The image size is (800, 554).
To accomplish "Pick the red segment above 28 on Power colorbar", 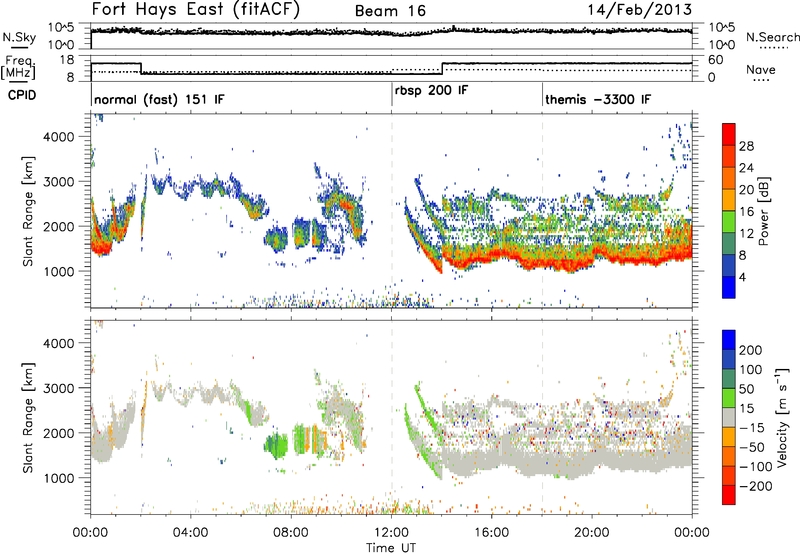I will [729, 134].
